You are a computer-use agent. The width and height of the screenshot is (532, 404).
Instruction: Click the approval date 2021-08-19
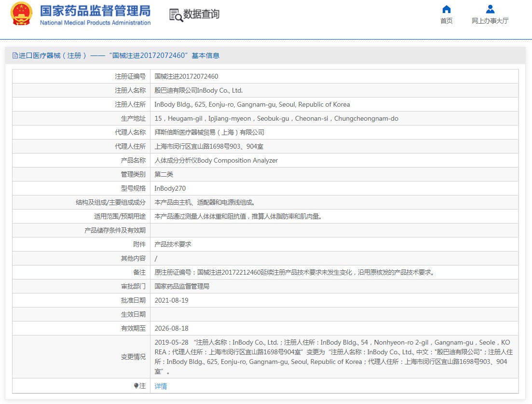[171, 300]
